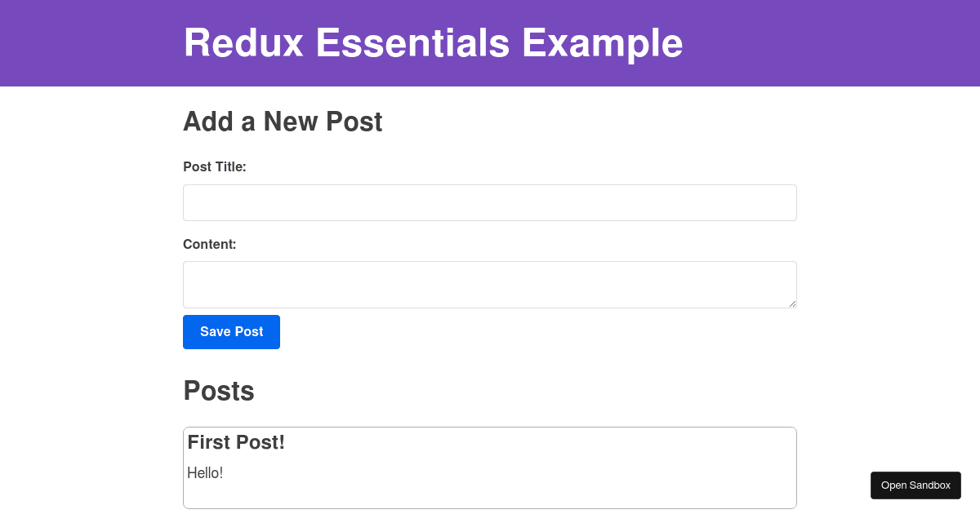Click the word "Redux" in header
This screenshot has width=980, height=514.
click(x=243, y=43)
